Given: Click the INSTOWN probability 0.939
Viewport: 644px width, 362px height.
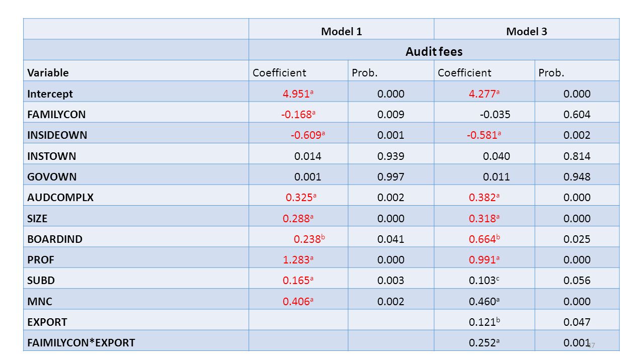Looking at the screenshot, I should coord(391,156).
